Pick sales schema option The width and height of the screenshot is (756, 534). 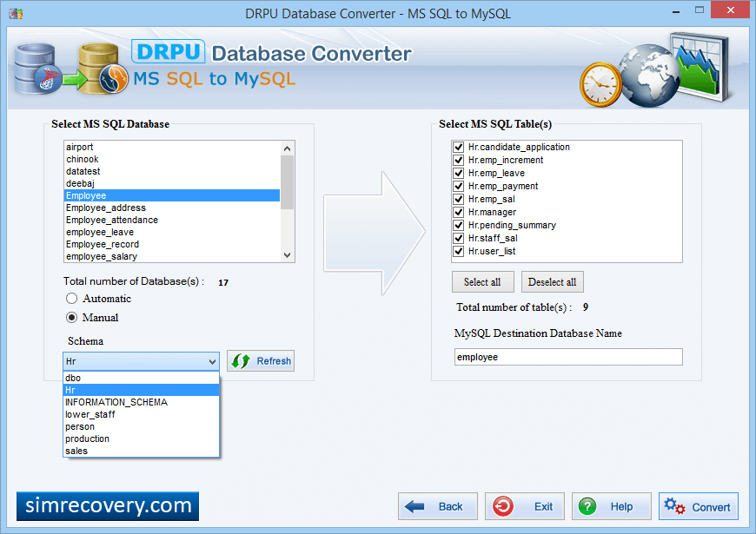click(x=142, y=451)
